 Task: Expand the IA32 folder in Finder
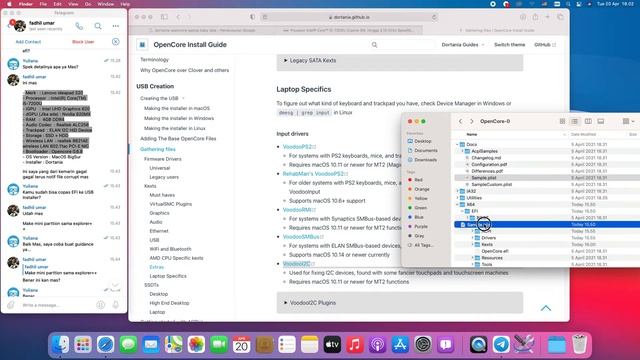pyautogui.click(x=457, y=191)
